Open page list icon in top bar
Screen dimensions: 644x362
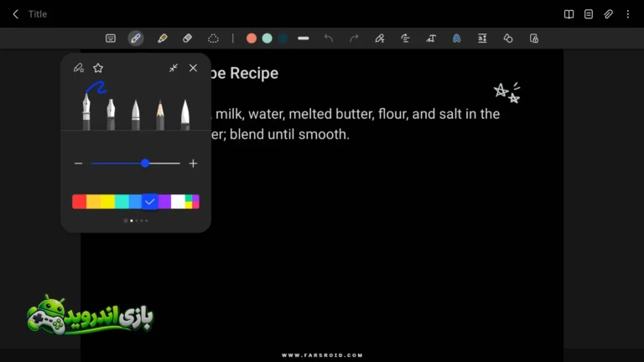[x=589, y=14]
